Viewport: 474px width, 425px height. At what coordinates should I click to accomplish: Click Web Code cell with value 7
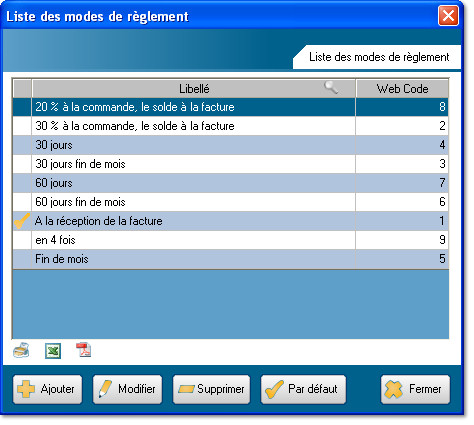[402, 183]
